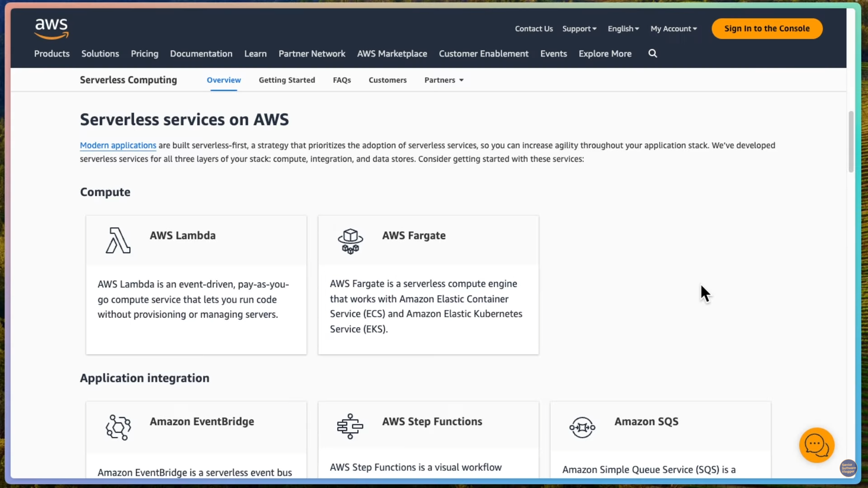Click the AWS Step Functions icon
Viewport: 868px width, 488px height.
point(350,426)
